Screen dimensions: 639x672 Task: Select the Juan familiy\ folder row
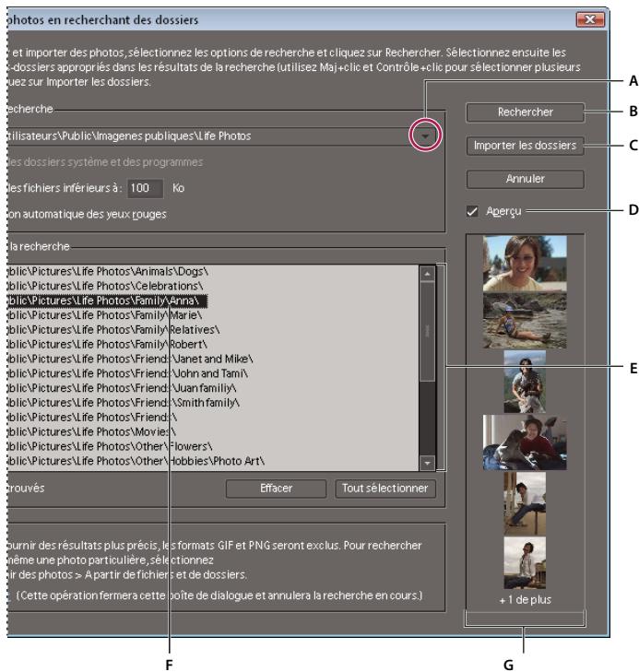click(x=212, y=388)
